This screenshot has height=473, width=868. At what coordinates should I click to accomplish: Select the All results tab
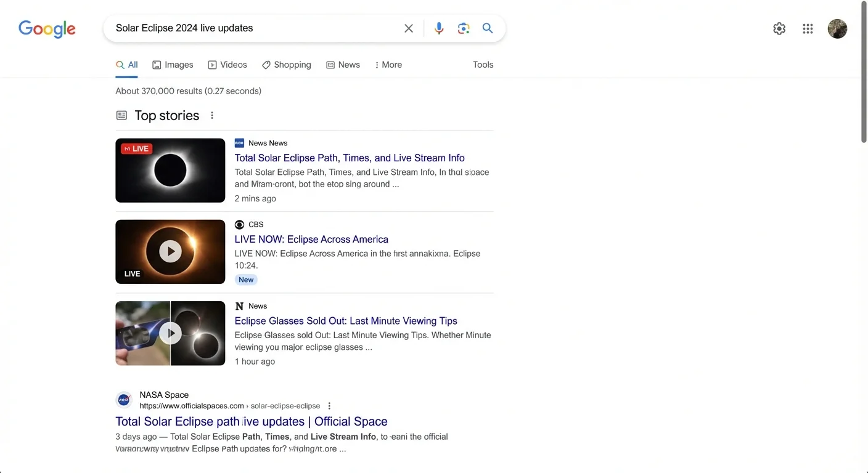point(127,65)
